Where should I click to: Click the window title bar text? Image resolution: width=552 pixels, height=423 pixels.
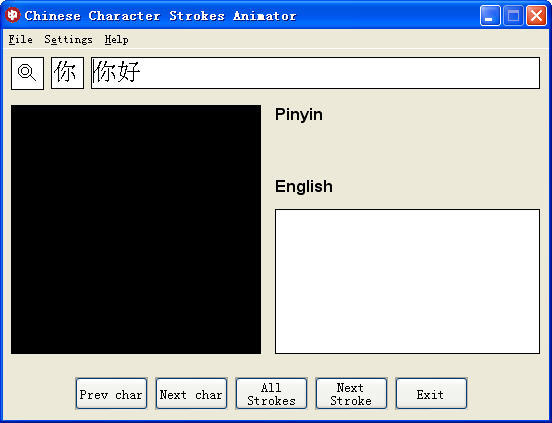click(161, 16)
